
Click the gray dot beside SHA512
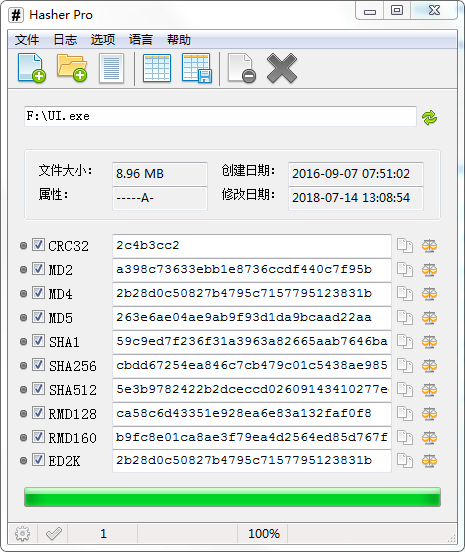tap(23, 389)
